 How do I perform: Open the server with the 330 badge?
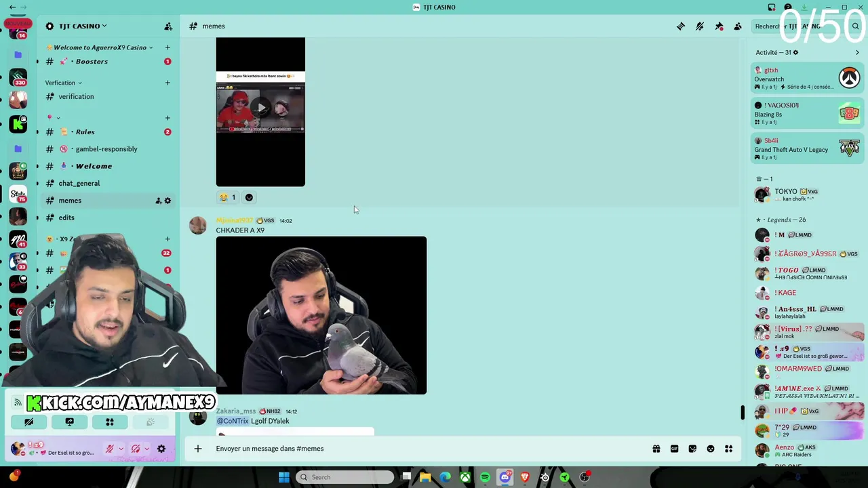[18, 78]
